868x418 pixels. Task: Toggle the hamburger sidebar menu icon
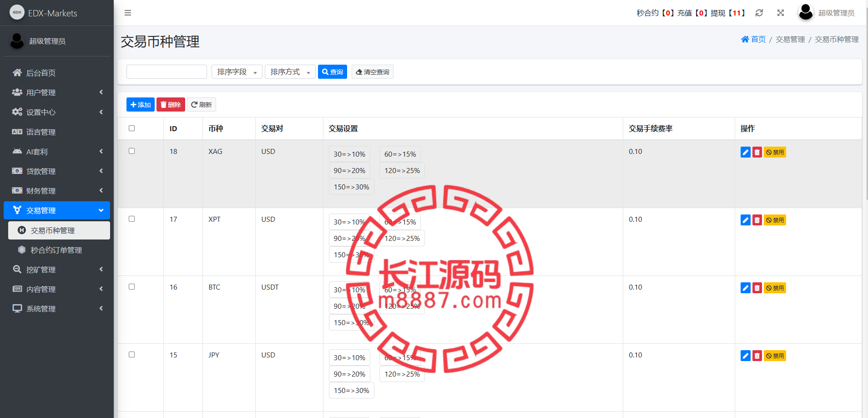click(128, 13)
